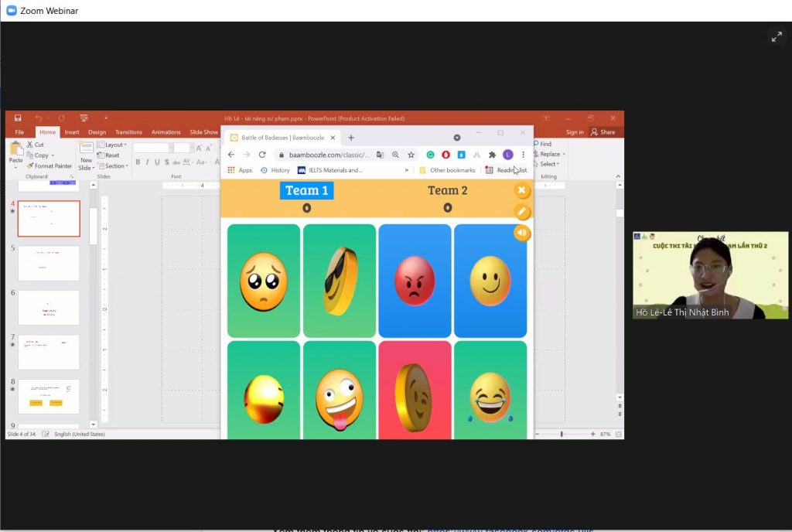Viewport: 792px width, 532px height.
Task: Click the purple profile avatar in Chrome
Action: [x=508, y=155]
